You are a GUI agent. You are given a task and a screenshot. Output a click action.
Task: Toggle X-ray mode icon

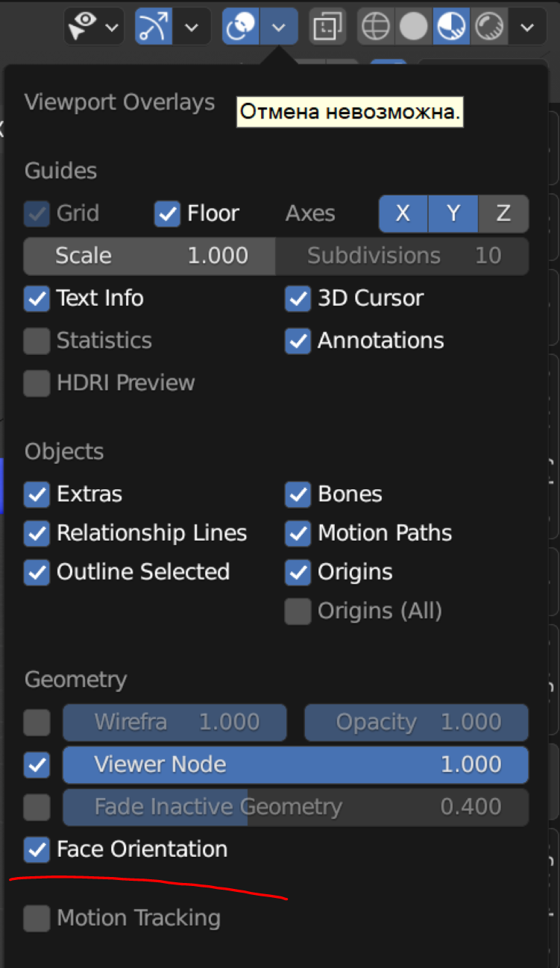pyautogui.click(x=326, y=27)
